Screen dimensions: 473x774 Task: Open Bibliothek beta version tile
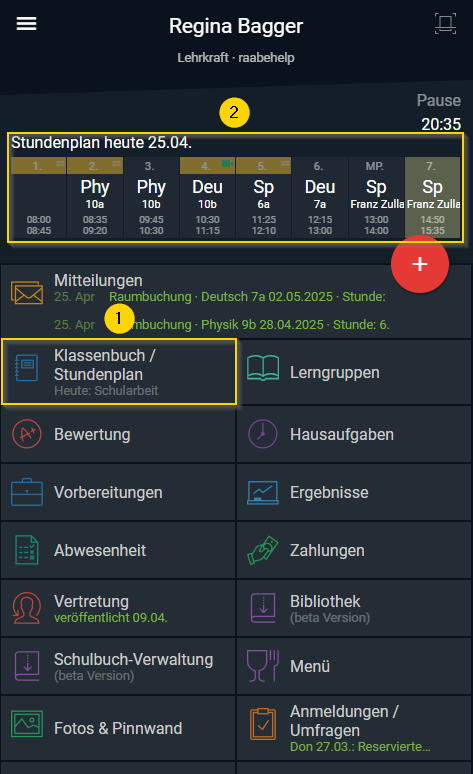(x=354, y=608)
